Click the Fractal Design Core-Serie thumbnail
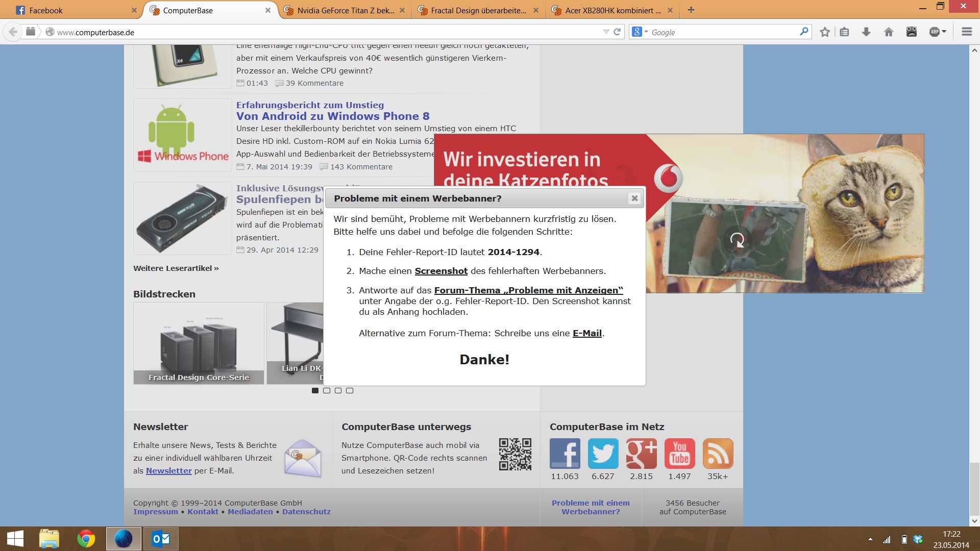The image size is (980, 551). click(199, 343)
